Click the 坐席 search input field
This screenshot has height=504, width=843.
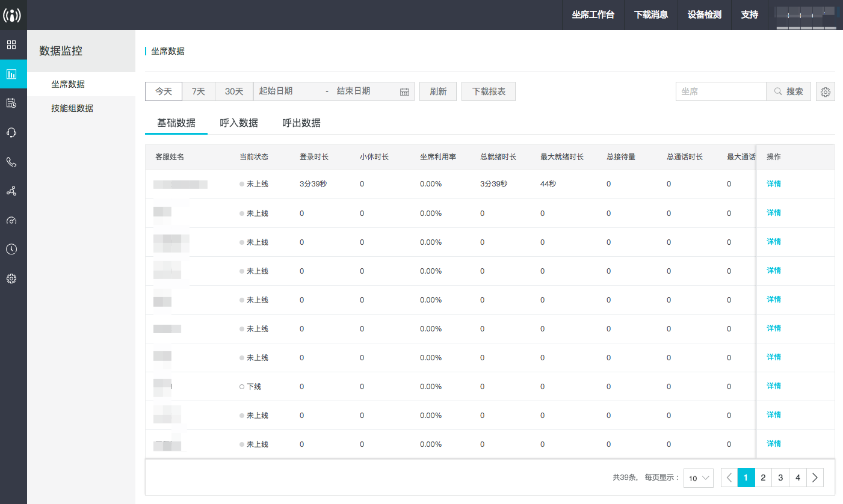[721, 91]
